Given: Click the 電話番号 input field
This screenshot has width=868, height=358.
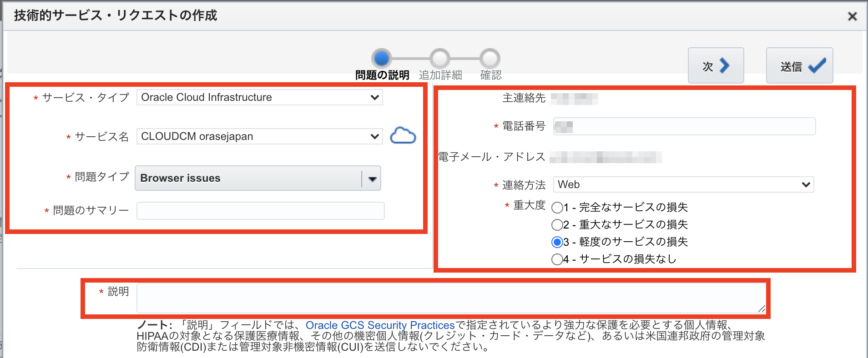Looking at the screenshot, I should pyautogui.click(x=684, y=126).
